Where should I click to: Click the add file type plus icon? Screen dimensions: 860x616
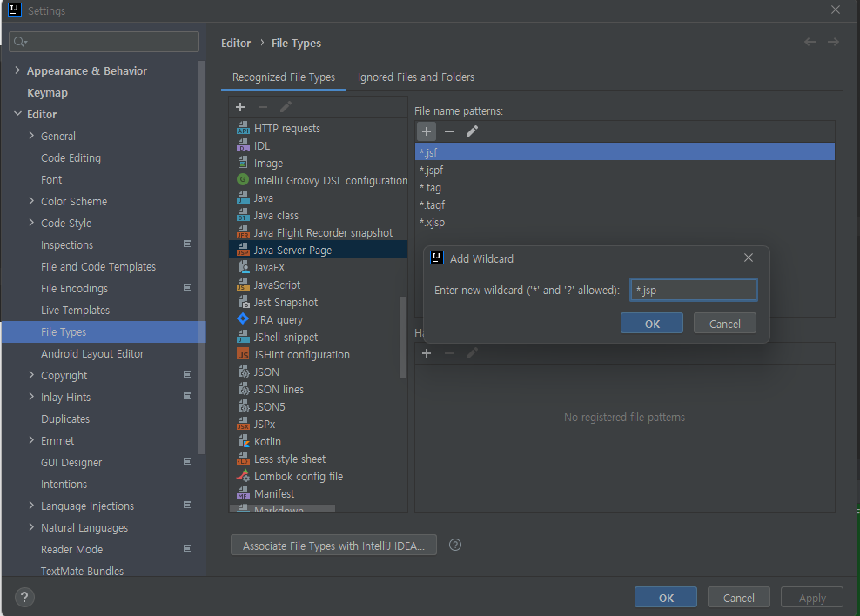click(240, 107)
